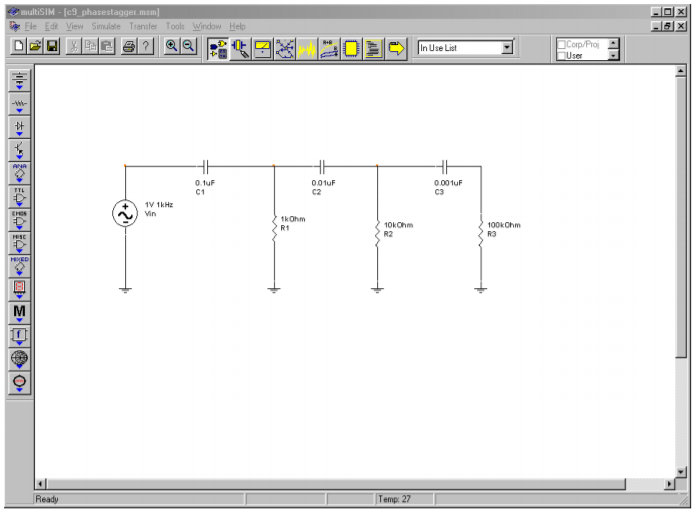Open the Transistors component bin

click(19, 150)
